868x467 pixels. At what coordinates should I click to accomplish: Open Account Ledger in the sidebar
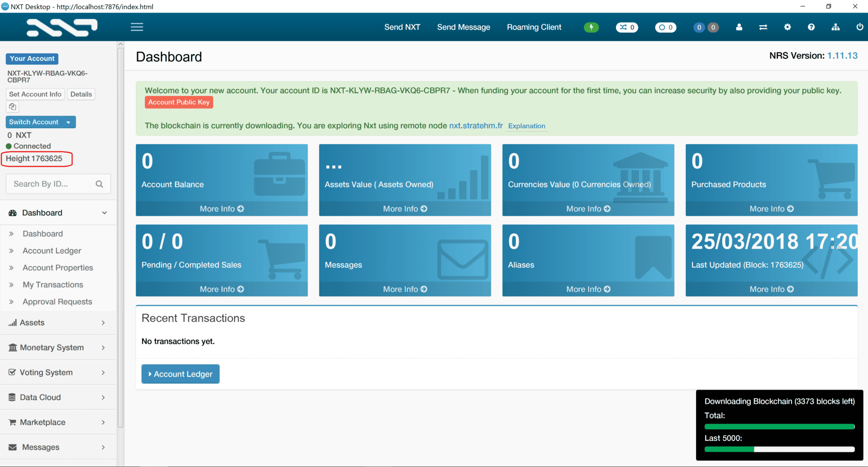pos(52,251)
